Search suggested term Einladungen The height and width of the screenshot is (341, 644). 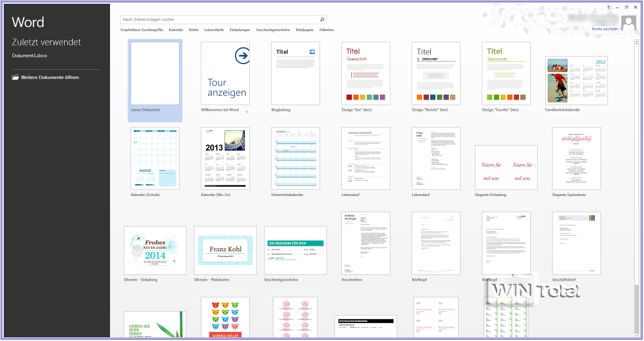tap(240, 30)
